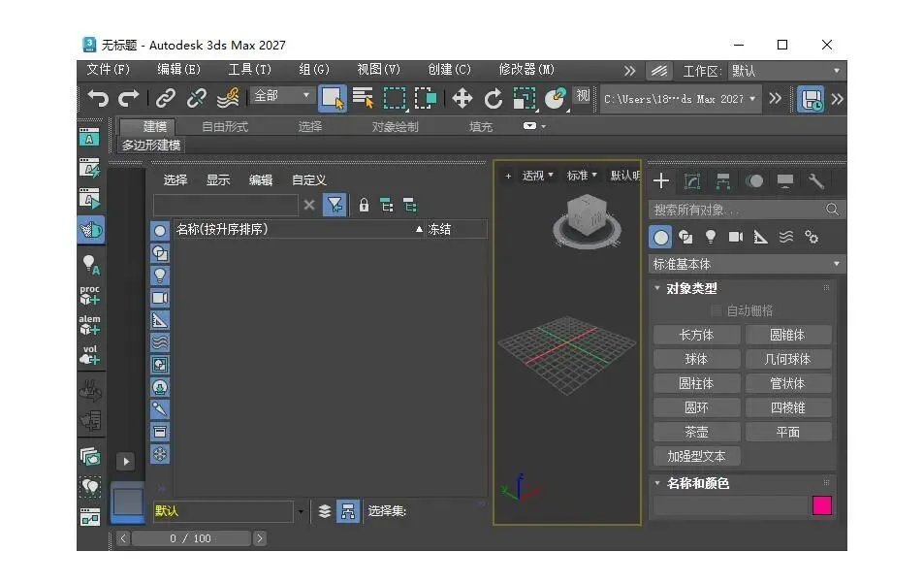The height and width of the screenshot is (584, 924).
Task: Open the Modify tab in command panel
Action: pyautogui.click(x=692, y=181)
